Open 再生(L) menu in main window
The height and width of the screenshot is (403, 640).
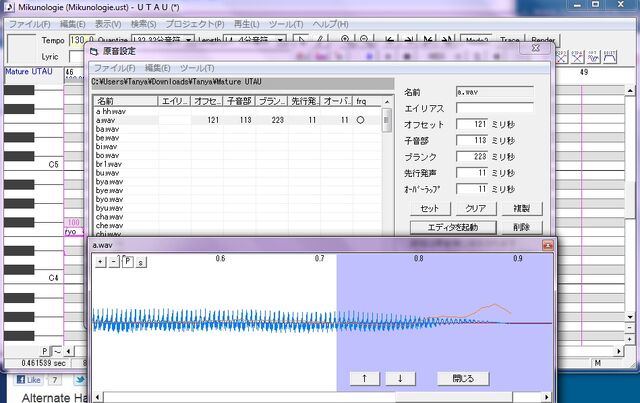click(x=247, y=24)
